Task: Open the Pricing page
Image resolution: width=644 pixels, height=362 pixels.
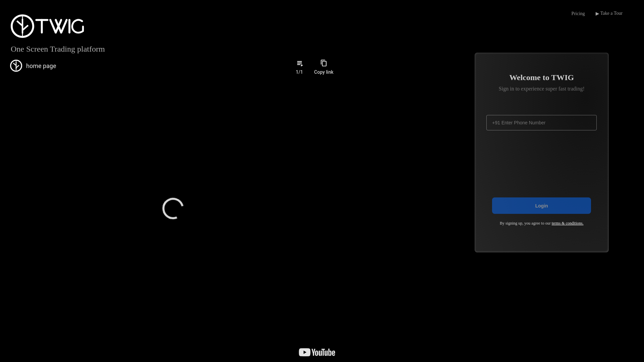Action: tap(578, 14)
